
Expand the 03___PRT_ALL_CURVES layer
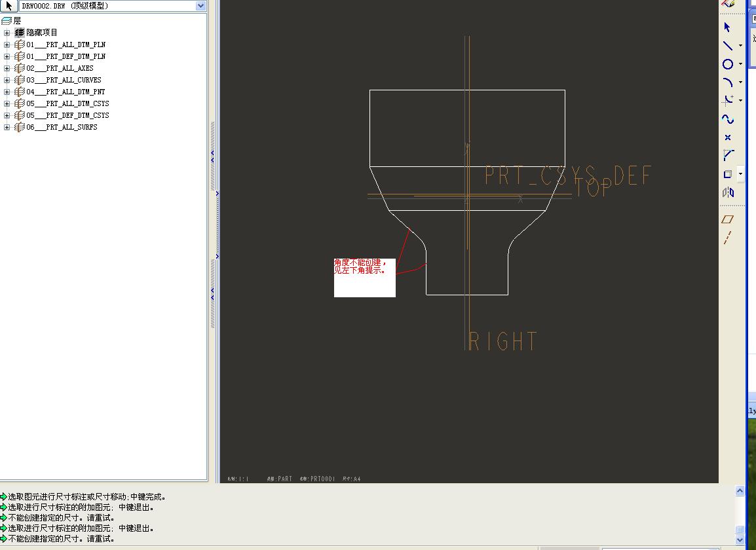[7, 80]
